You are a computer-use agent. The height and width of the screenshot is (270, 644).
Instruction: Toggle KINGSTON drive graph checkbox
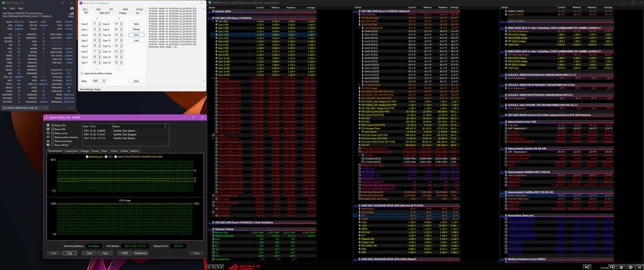pos(116,157)
